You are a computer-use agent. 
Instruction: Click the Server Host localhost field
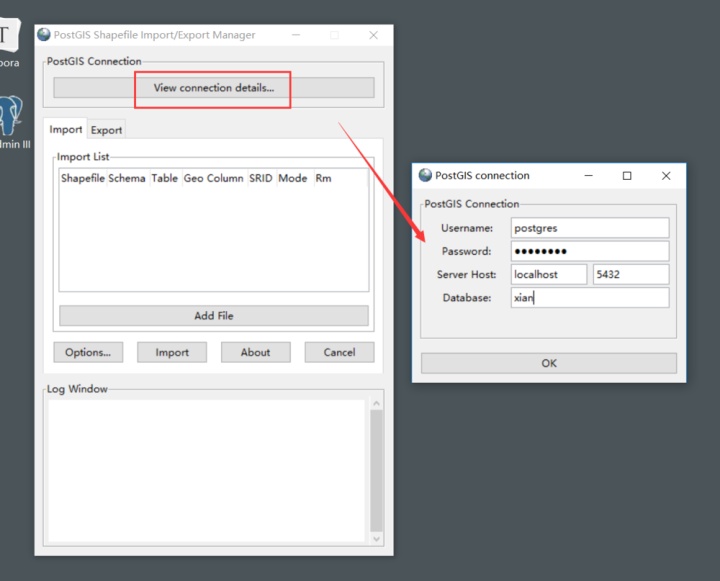[x=549, y=274]
